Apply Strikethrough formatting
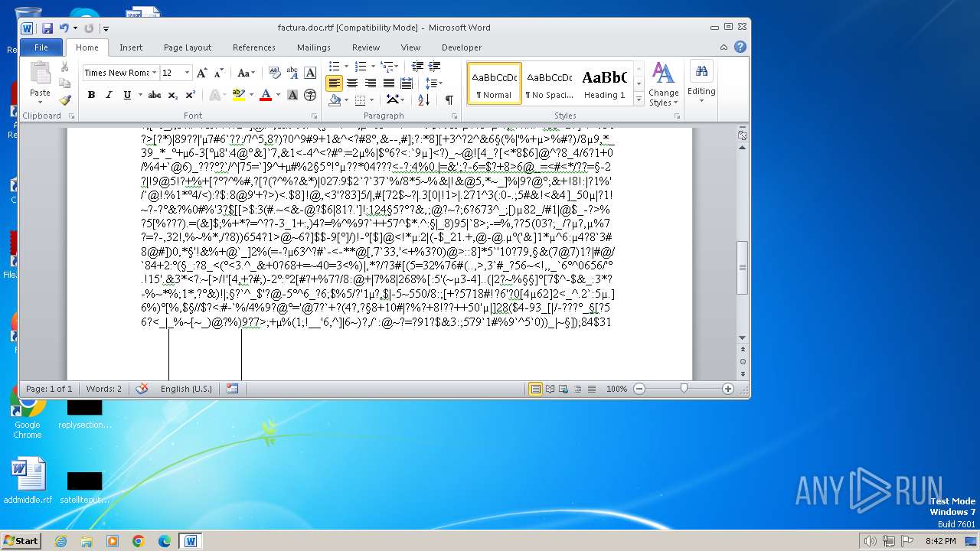This screenshot has width=980, height=551. [x=154, y=95]
